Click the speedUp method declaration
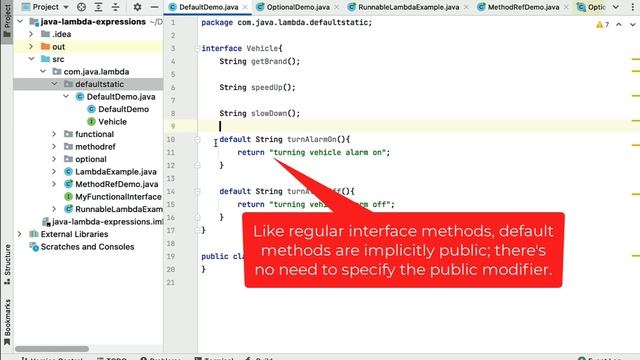Viewport: 640px width, 360px height. (257, 87)
